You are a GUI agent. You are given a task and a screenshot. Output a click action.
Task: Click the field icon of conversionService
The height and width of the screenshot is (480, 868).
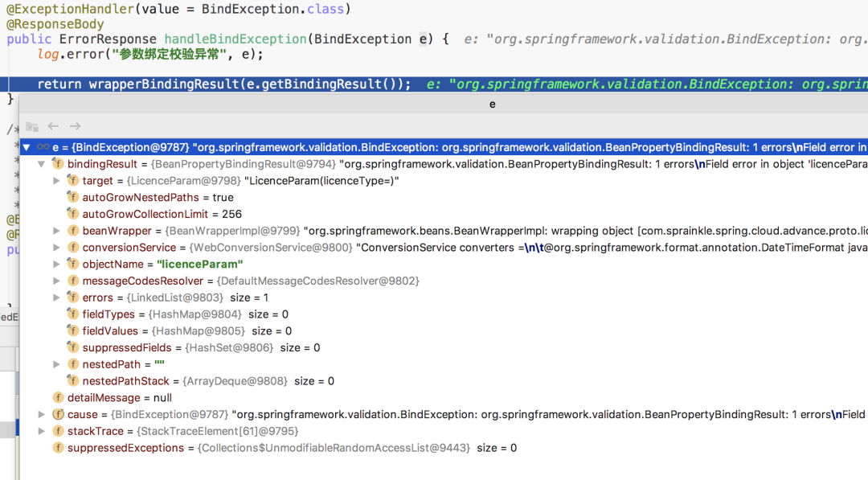[x=72, y=247]
